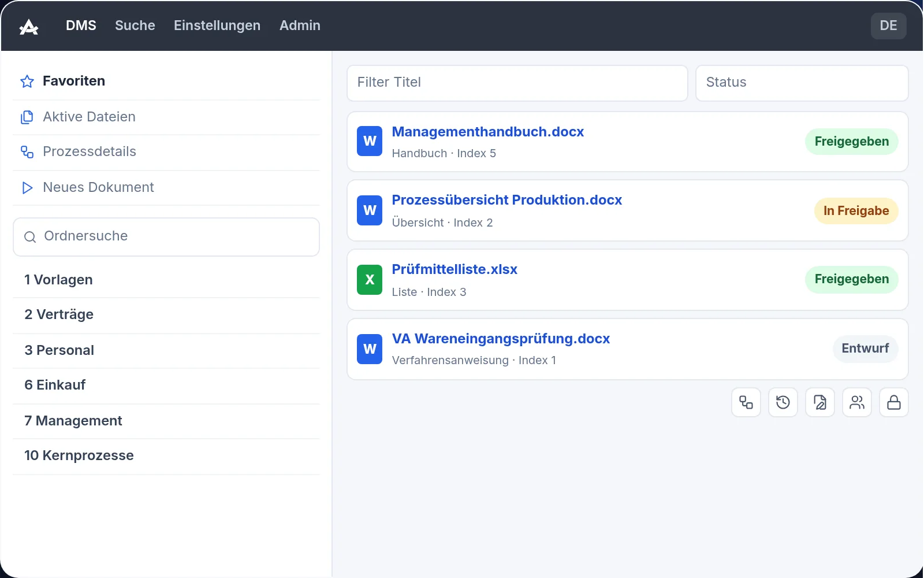Image resolution: width=924 pixels, height=578 pixels.
Task: Click the star icon next to Favoriten
Action: (27, 81)
